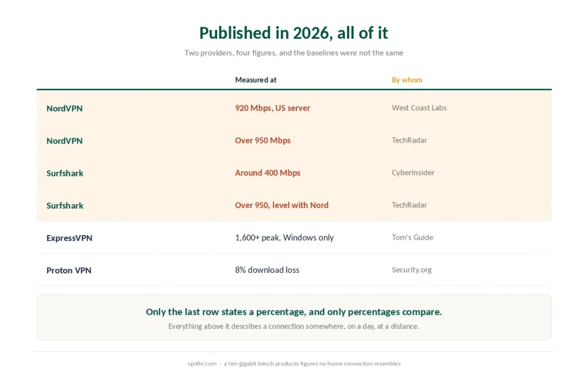Screen dimensions: 588x373
Task: Click "920 Mbps, US server" cell
Action: 273,108
